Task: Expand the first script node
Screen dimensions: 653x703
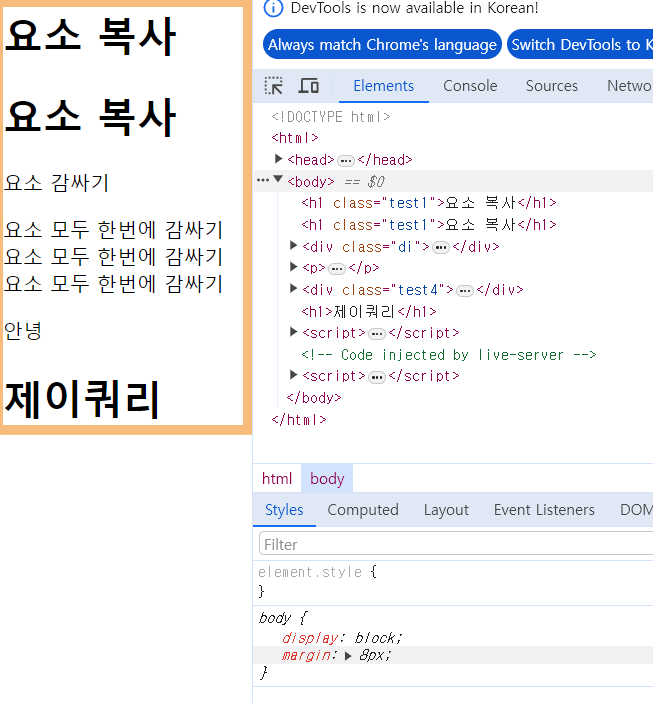Action: (294, 332)
